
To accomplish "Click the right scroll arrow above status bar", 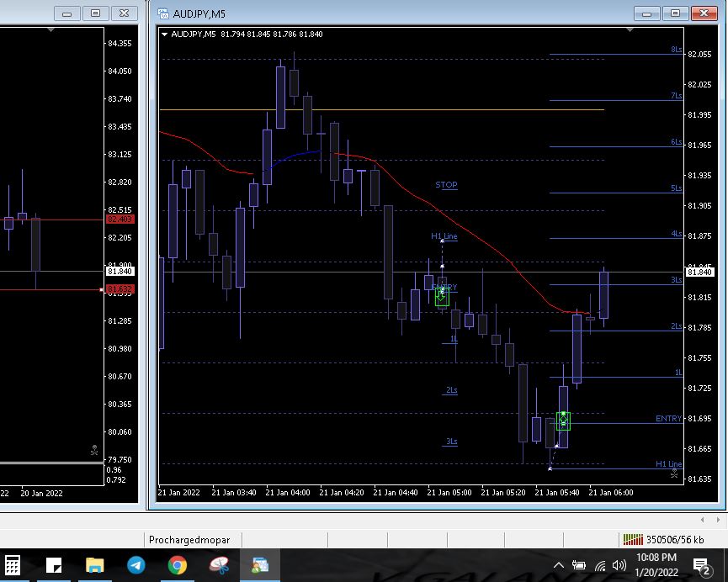I will [x=718, y=520].
